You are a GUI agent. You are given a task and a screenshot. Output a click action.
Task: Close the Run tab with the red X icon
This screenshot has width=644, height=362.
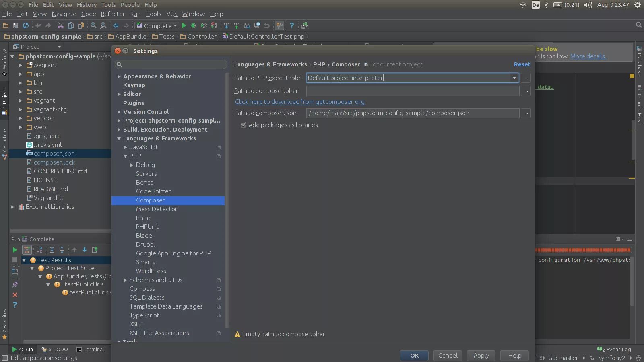15,295
